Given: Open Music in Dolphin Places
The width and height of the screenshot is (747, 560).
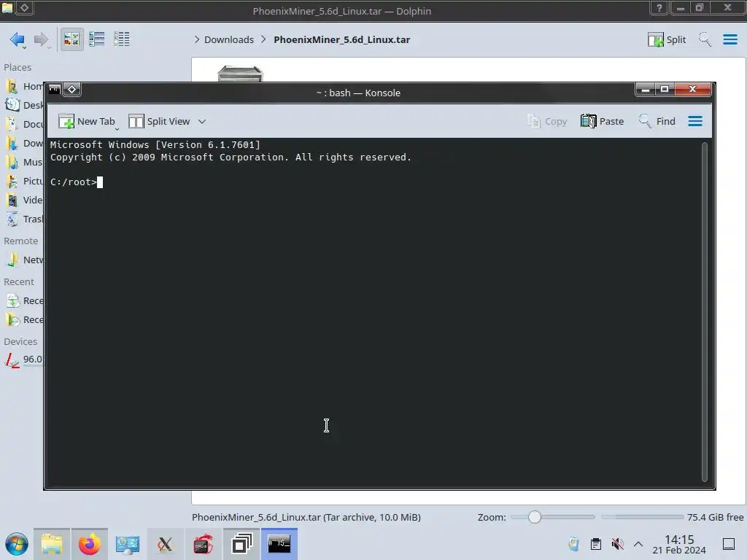Looking at the screenshot, I should point(24,163).
